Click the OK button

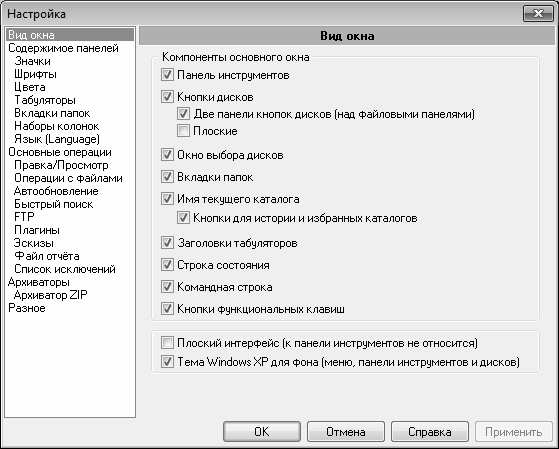pyautogui.click(x=262, y=432)
